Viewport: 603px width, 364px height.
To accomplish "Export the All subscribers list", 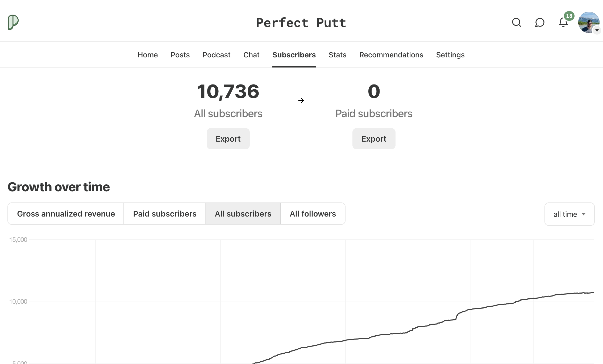I will click(228, 139).
